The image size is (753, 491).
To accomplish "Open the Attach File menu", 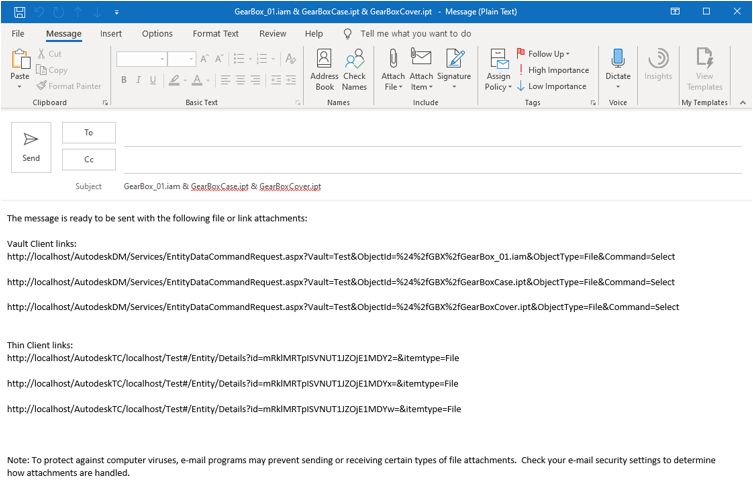I will 393,70.
